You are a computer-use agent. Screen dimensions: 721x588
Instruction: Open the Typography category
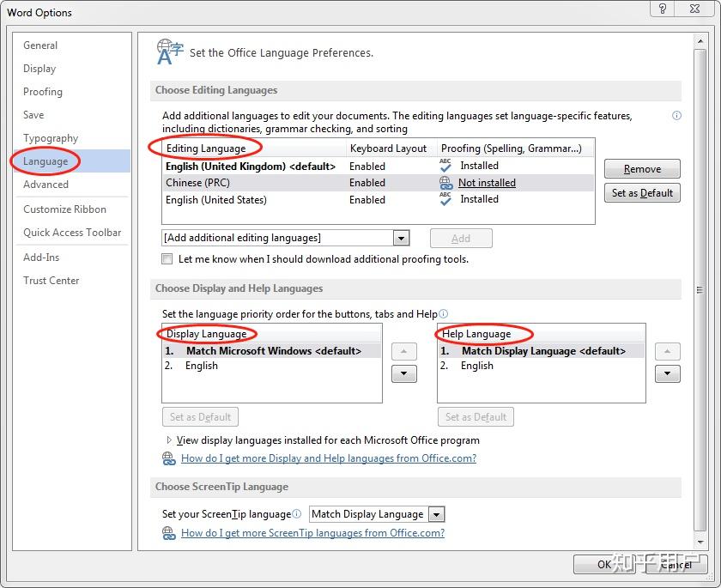(51, 138)
